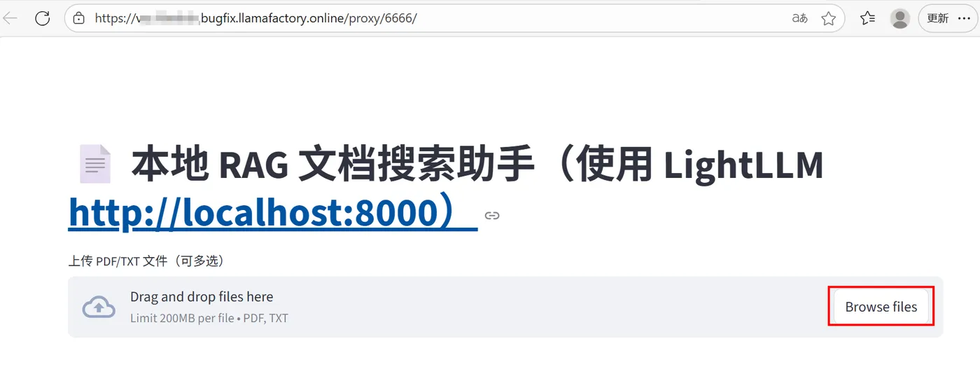Click the Browse files button
This screenshot has width=980, height=381.
tap(881, 307)
